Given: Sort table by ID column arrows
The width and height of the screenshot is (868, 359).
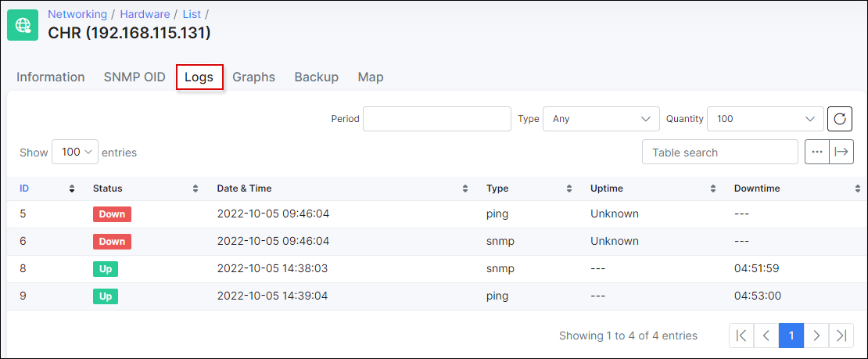Looking at the screenshot, I should click(71, 189).
